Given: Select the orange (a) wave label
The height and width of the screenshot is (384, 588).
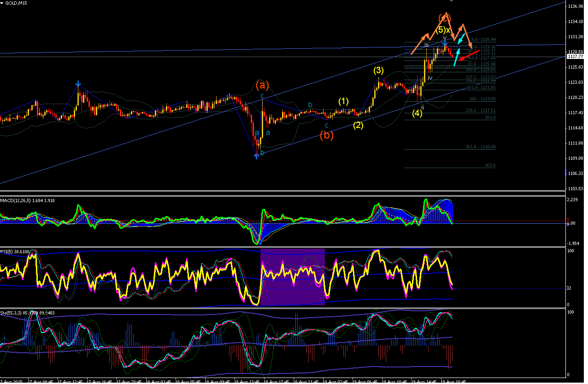Looking at the screenshot, I should [262, 85].
